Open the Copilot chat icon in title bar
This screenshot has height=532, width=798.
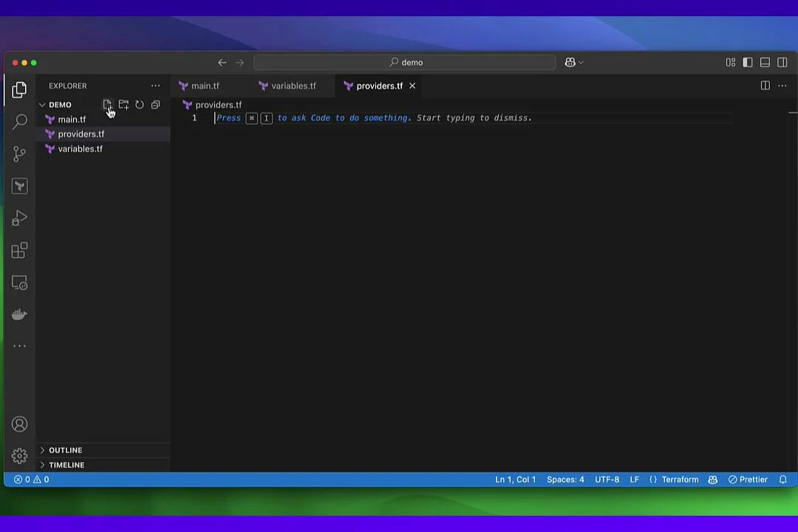pyautogui.click(x=570, y=62)
